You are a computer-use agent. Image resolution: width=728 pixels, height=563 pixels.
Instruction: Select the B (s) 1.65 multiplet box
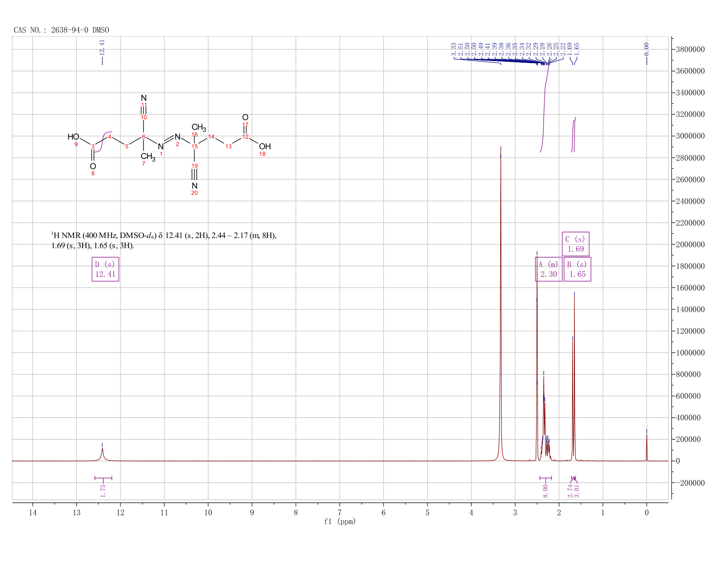tap(577, 269)
